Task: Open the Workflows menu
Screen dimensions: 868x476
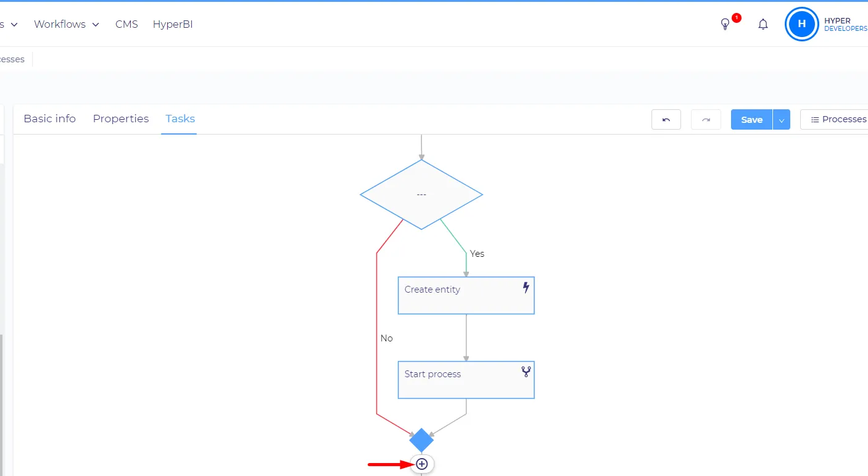Action: point(67,24)
